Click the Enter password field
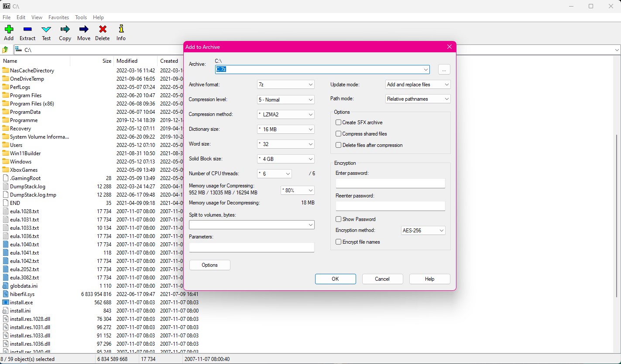621x364 pixels. 390,184
